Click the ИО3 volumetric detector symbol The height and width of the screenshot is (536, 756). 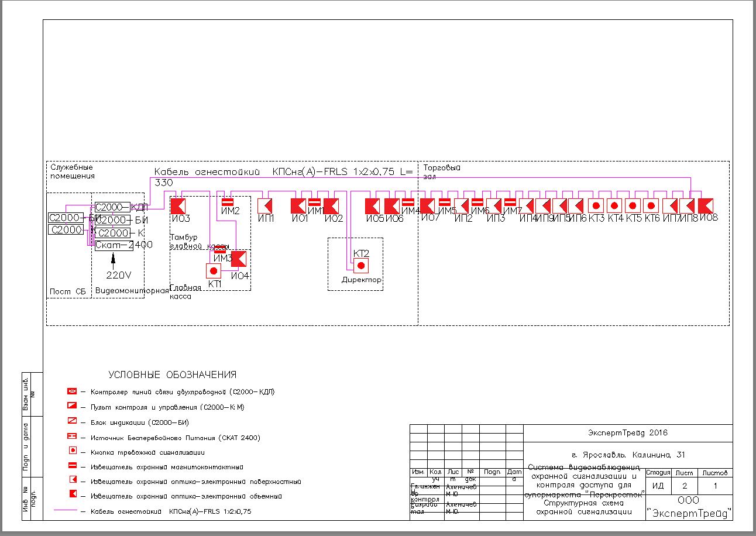coord(178,206)
